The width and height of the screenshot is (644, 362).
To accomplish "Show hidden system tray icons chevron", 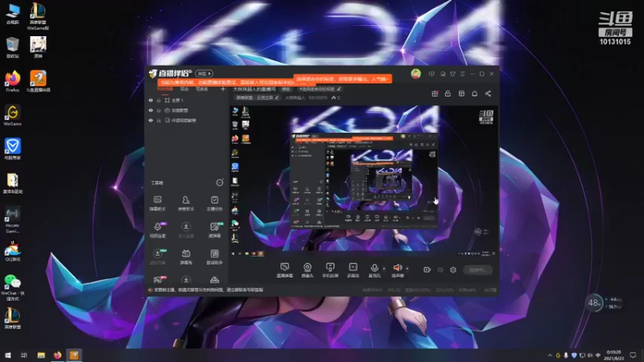I will coord(550,355).
